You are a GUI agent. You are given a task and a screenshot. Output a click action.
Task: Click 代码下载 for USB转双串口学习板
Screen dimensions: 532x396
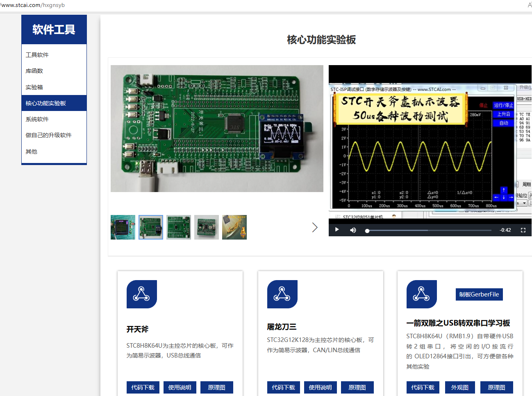(423, 387)
